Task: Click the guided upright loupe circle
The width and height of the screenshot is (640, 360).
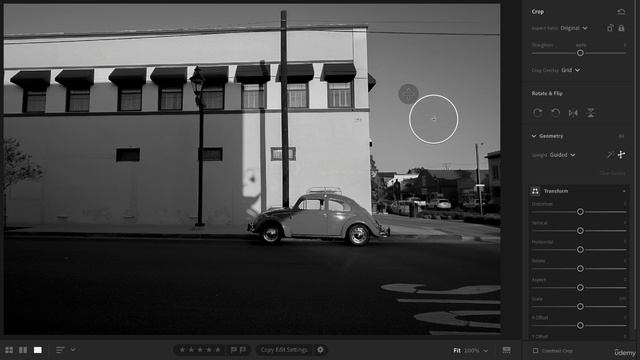Action: point(433,119)
